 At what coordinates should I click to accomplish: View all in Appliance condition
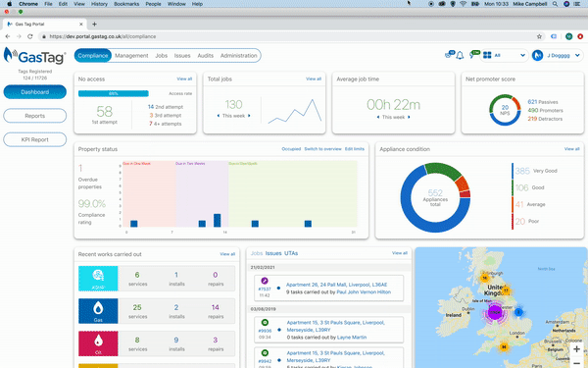pos(572,149)
